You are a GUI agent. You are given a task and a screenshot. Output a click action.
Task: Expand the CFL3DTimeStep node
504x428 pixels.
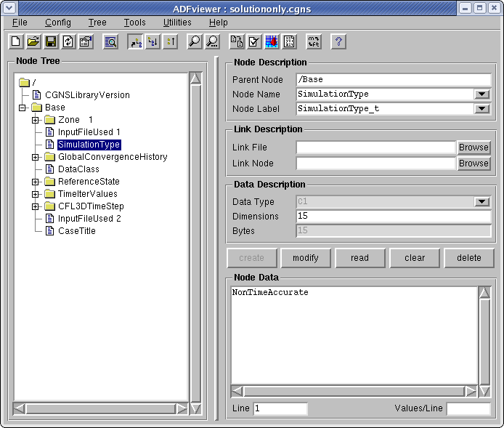[x=36, y=206]
